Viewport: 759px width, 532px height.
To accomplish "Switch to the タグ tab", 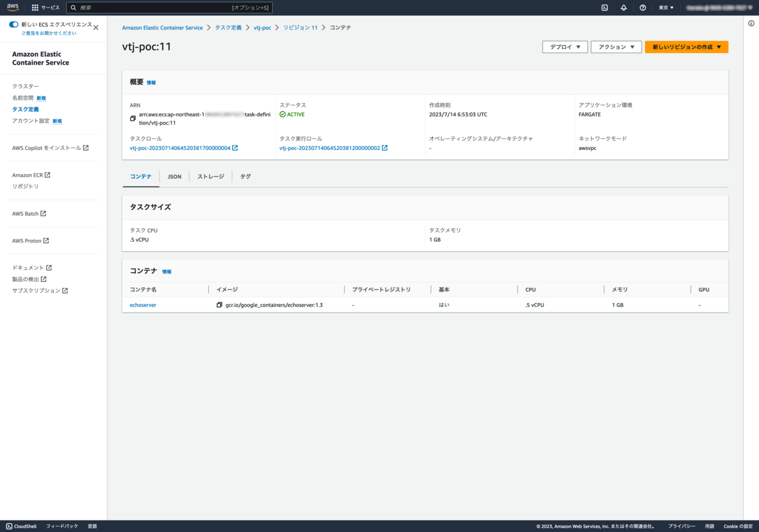I will [x=245, y=176].
